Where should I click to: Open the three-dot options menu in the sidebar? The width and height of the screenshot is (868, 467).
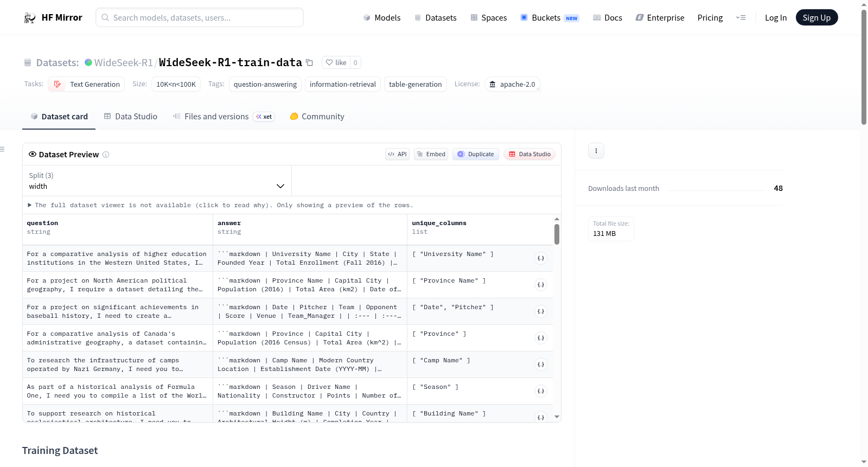pos(596,151)
